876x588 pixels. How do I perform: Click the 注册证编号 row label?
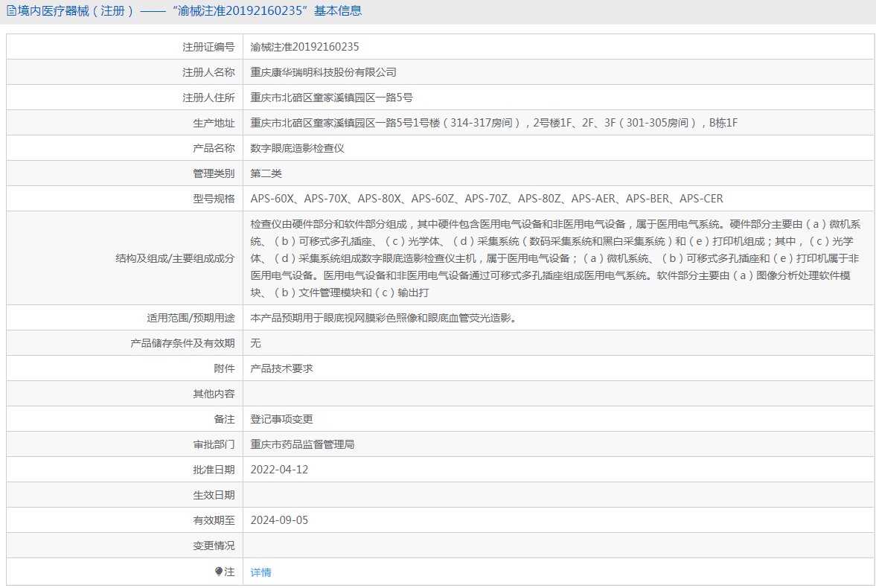pyautogui.click(x=208, y=47)
